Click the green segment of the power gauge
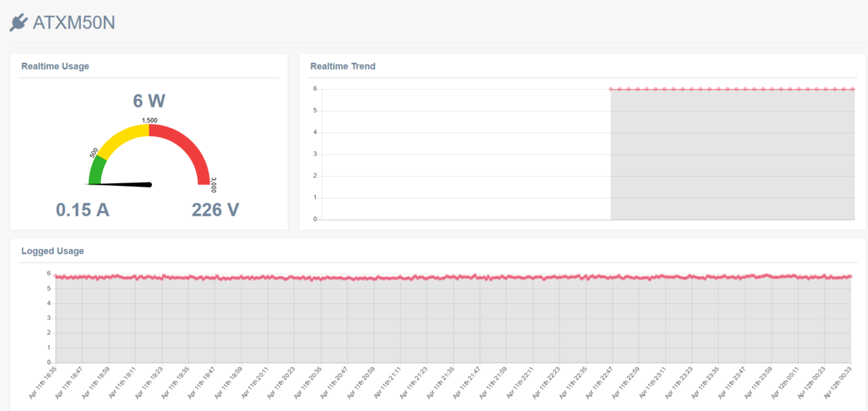This screenshot has width=868, height=411. [x=96, y=170]
